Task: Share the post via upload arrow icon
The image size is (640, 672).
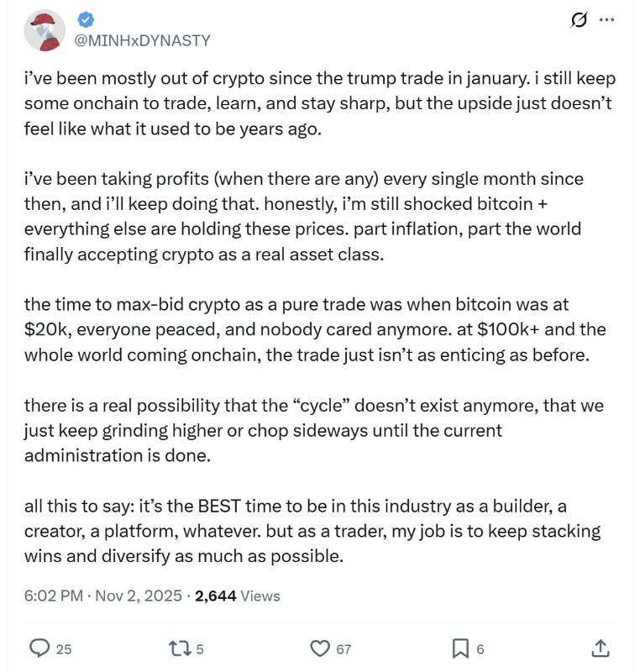Action: click(600, 647)
